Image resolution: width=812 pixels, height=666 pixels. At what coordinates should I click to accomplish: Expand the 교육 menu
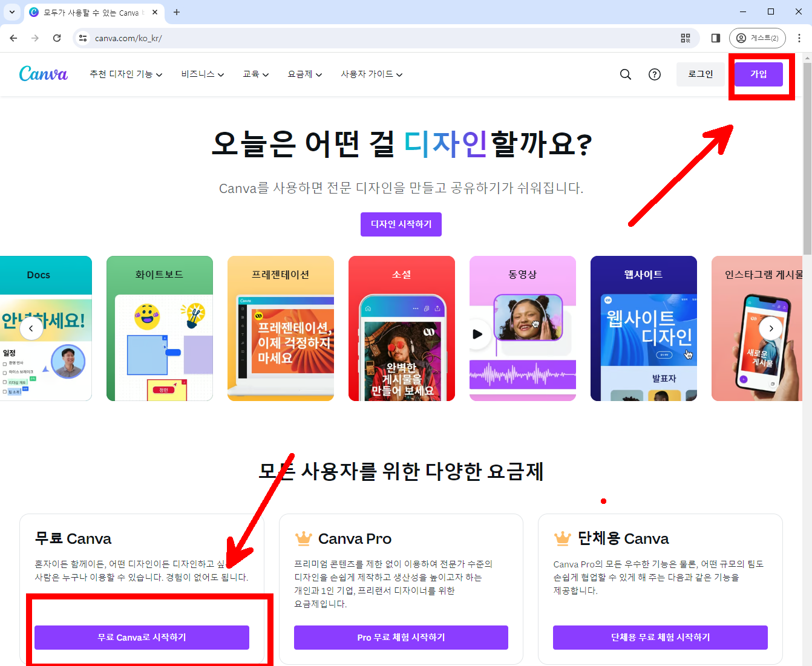256,74
